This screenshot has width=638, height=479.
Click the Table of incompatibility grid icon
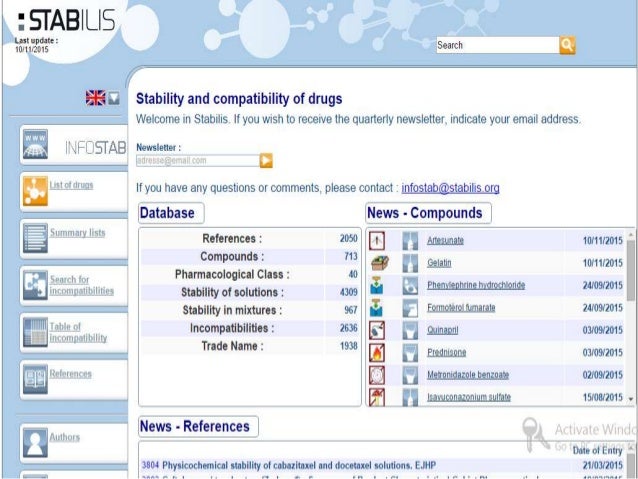(x=35, y=332)
